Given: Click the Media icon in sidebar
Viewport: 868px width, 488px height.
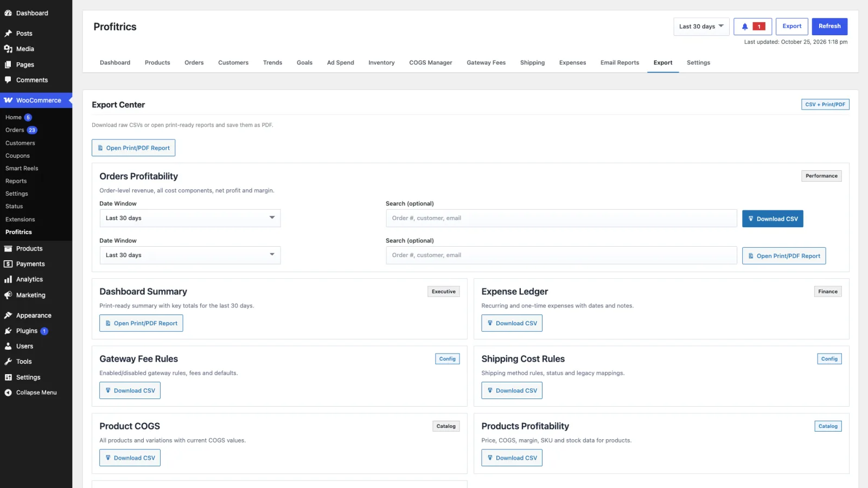Looking at the screenshot, I should click(x=8, y=49).
